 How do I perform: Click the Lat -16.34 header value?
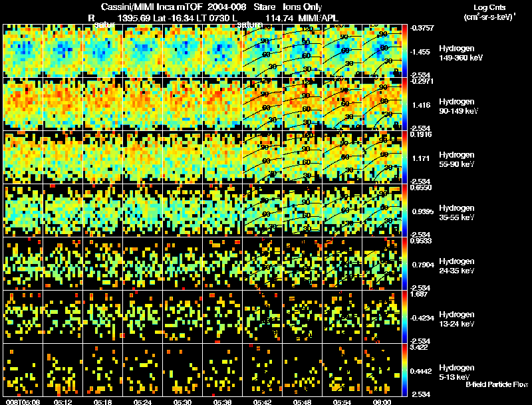click(175, 18)
